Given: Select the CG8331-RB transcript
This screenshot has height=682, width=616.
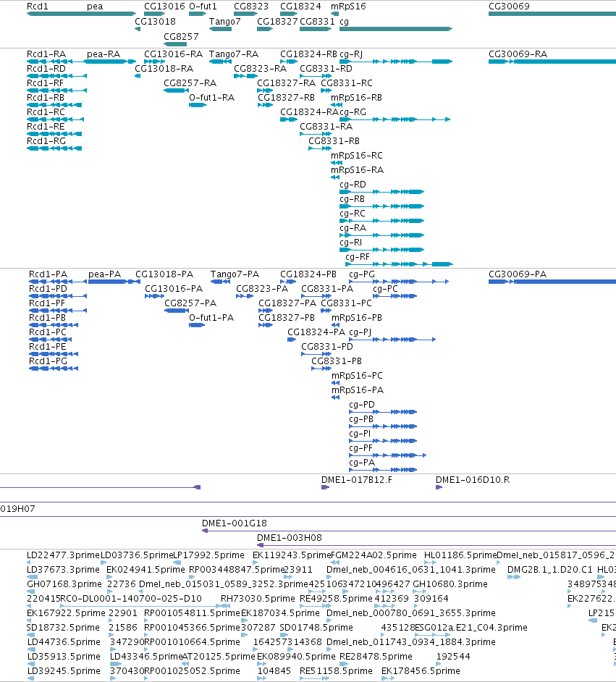Looking at the screenshot, I should coord(334,141).
